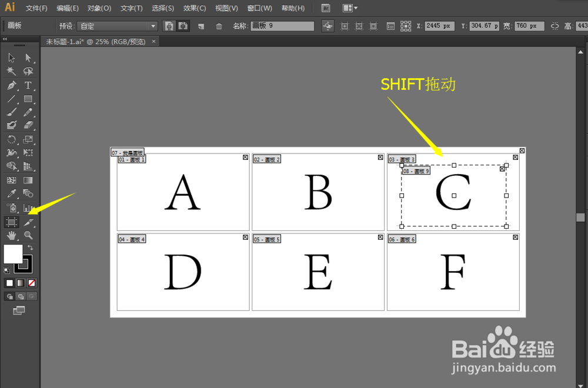Activate the Rotate tool
This screenshot has height=388, width=588.
click(11, 139)
